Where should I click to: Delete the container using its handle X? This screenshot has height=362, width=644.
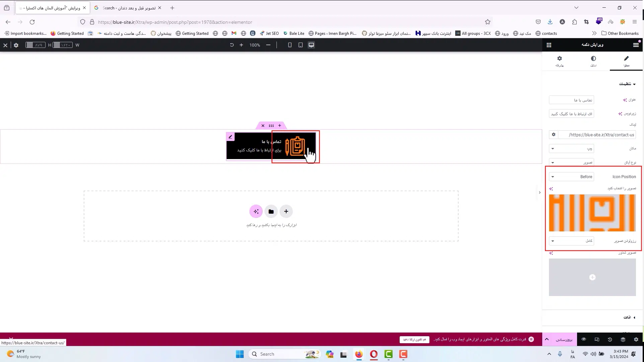pos(263,126)
